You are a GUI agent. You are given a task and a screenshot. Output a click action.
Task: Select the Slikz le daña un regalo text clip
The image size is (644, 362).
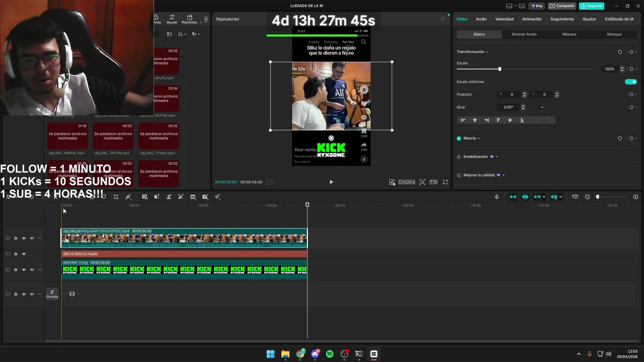pos(184,254)
